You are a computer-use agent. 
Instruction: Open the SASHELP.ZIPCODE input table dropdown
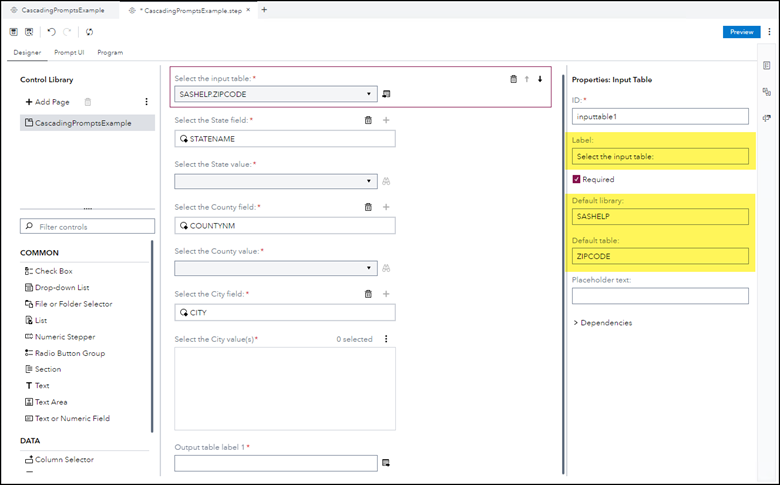[x=276, y=94]
